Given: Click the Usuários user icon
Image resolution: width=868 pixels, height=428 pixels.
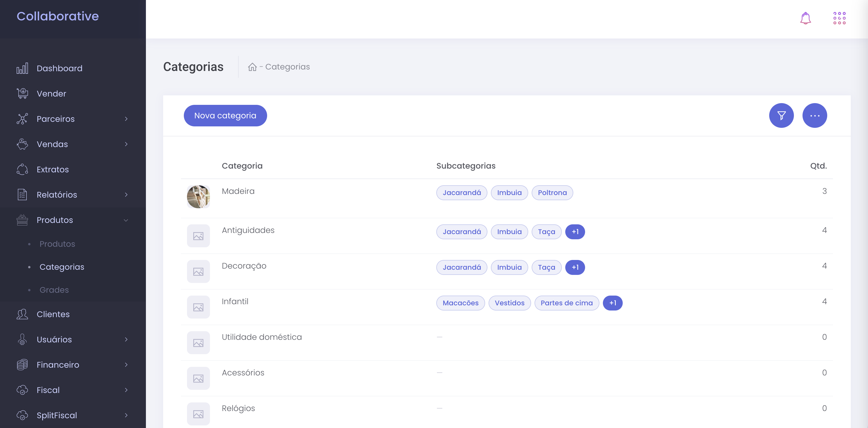Looking at the screenshot, I should coord(22,339).
